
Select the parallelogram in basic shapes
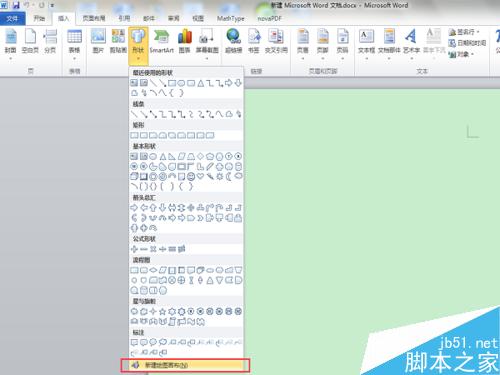tap(181, 156)
